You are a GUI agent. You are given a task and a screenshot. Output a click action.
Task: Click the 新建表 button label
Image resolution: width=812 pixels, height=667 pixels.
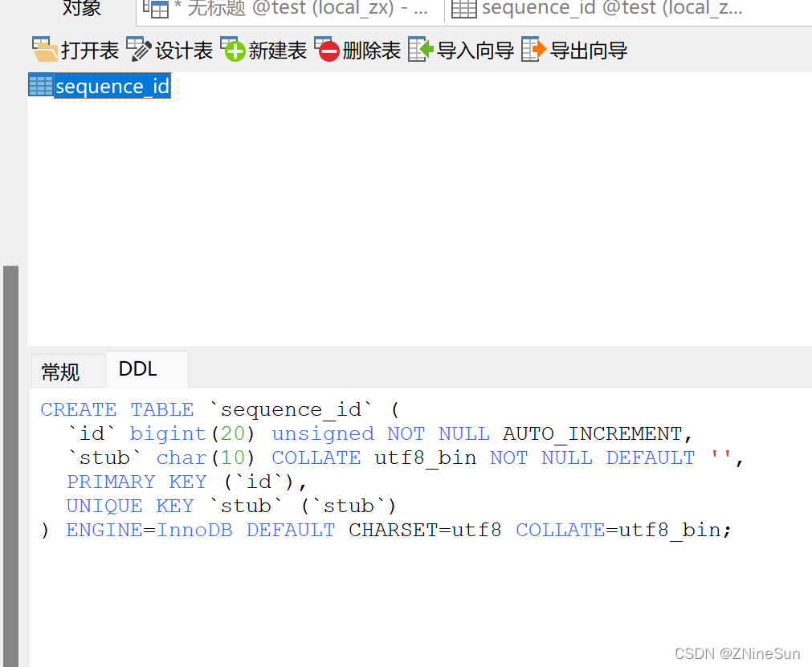(x=278, y=51)
